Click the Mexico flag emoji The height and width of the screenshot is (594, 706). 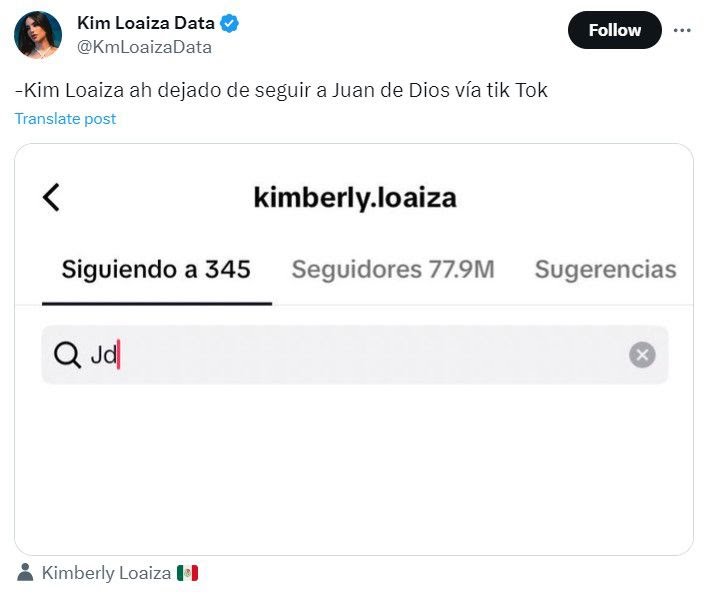(x=187, y=573)
